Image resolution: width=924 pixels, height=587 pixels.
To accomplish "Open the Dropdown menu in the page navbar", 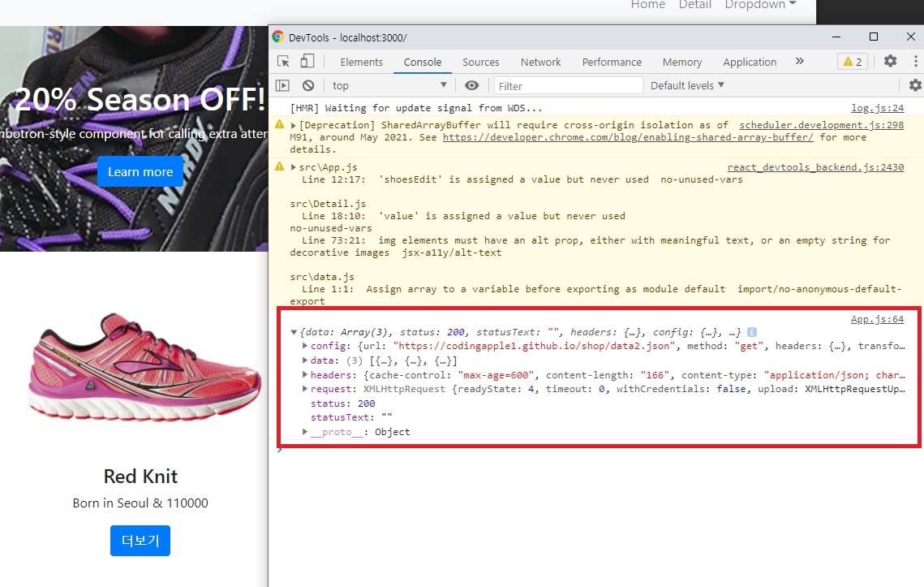I will [761, 5].
